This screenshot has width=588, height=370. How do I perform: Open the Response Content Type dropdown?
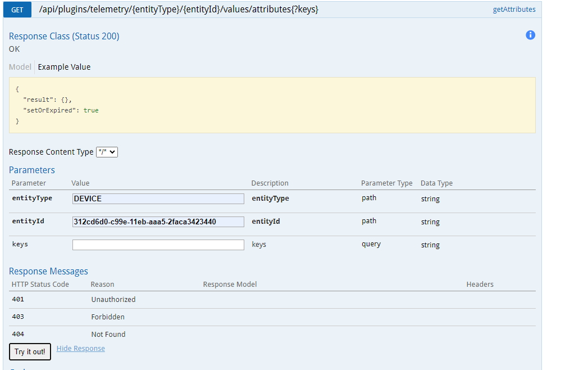pos(107,152)
